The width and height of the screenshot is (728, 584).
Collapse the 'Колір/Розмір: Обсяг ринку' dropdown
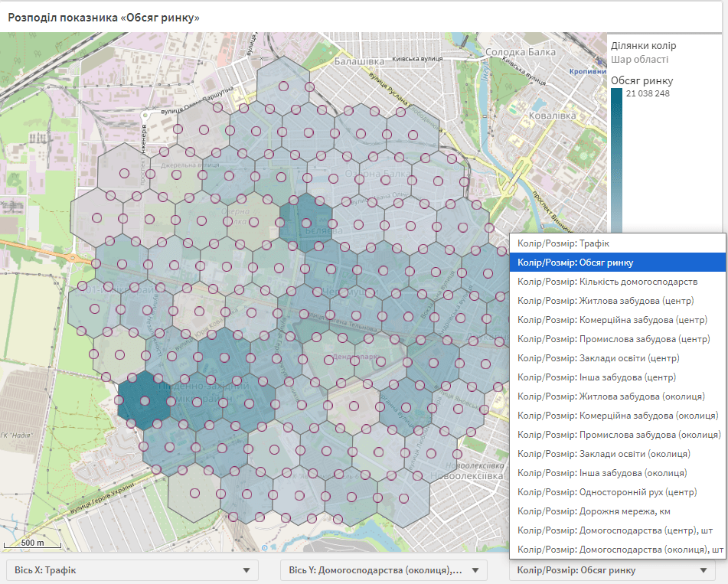612,570
